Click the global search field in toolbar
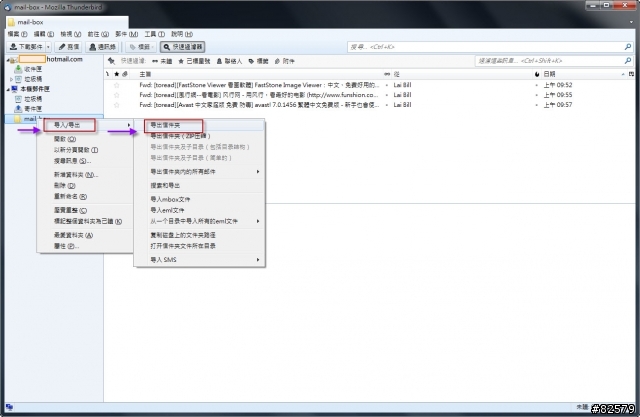This screenshot has height=417, width=640. tap(490, 47)
